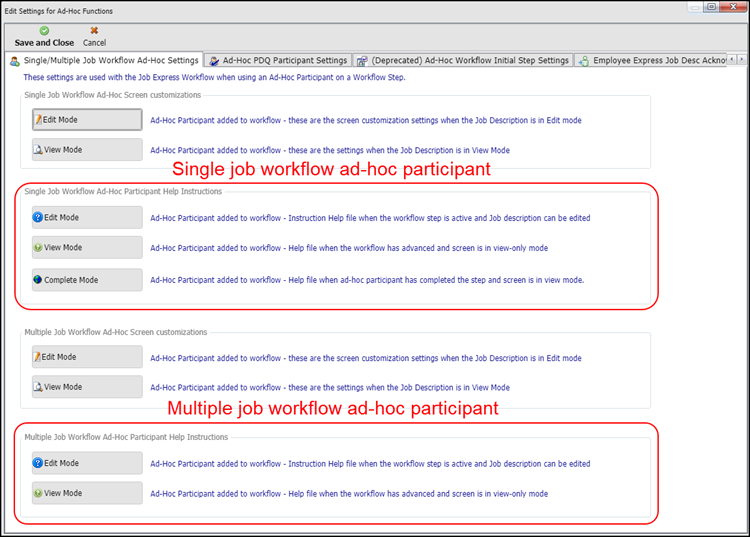Viewport: 750px width, 537px height.
Task: Click the people icon on the Single/Multiple Job tab
Action: (x=15, y=61)
